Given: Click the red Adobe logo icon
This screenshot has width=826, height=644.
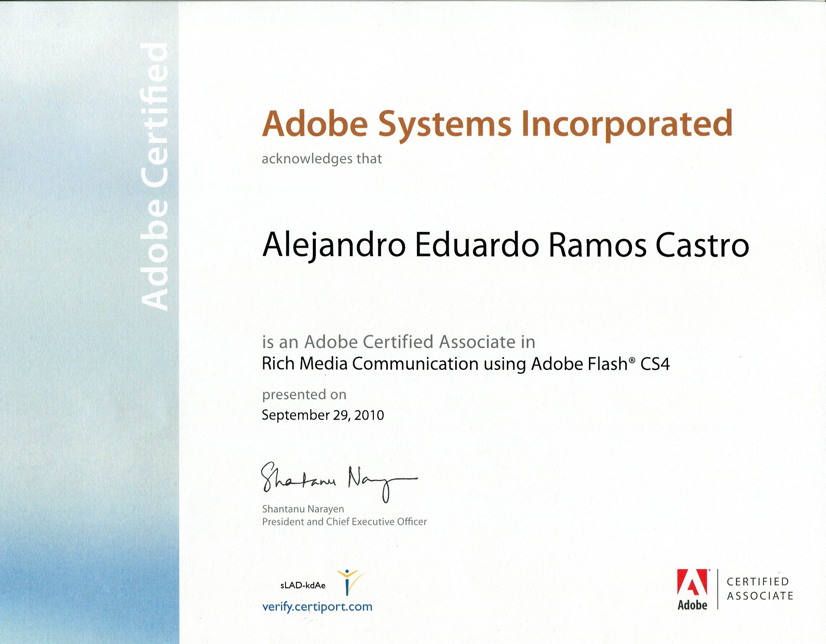Looking at the screenshot, I should [x=692, y=583].
